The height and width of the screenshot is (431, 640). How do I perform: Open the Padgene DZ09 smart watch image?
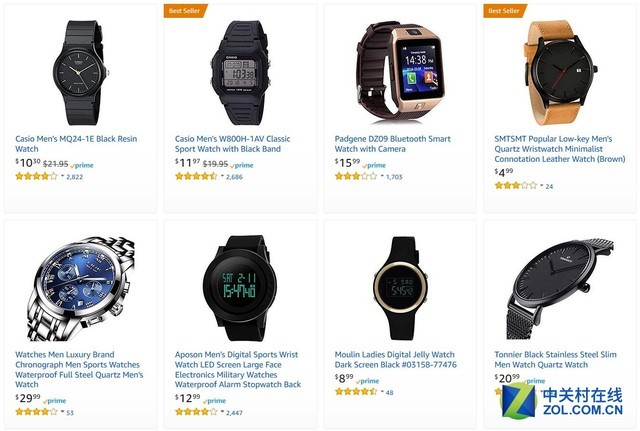point(400,71)
